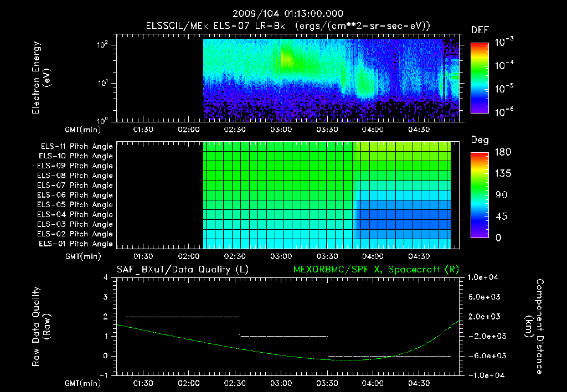Select green MEXORBMC/SPF X, Spacecraft (R) title
Viewport: 567px width, 392px height.
376,270
